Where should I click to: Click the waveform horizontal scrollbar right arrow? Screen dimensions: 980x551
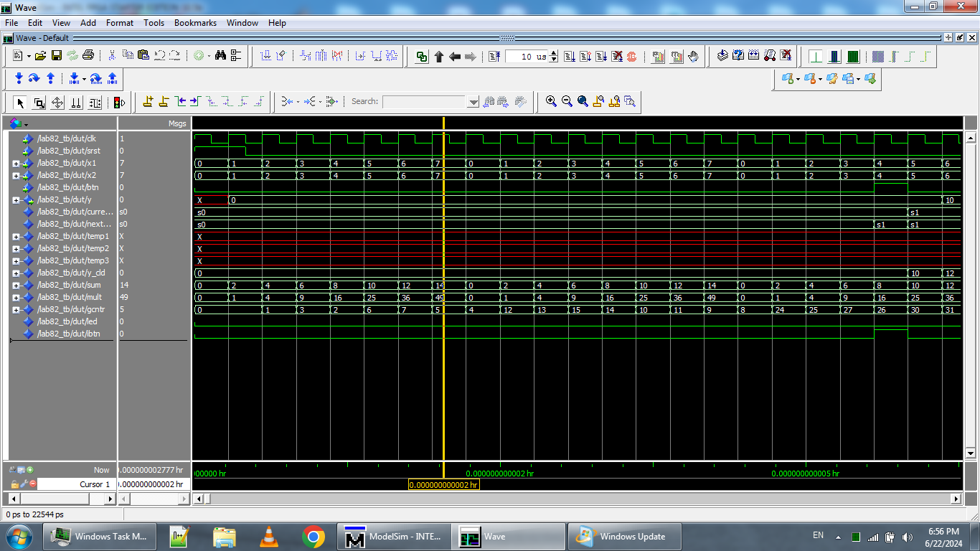coord(955,499)
